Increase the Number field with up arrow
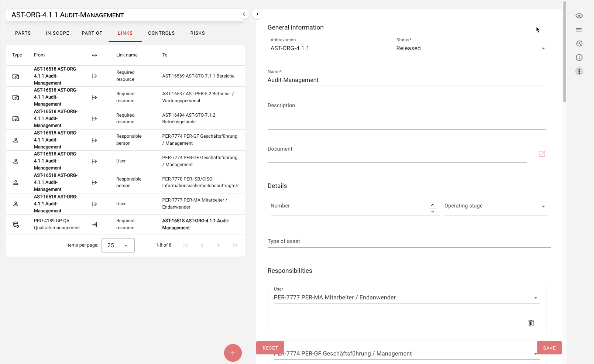Viewport: 594px width, 364px height. click(x=433, y=205)
